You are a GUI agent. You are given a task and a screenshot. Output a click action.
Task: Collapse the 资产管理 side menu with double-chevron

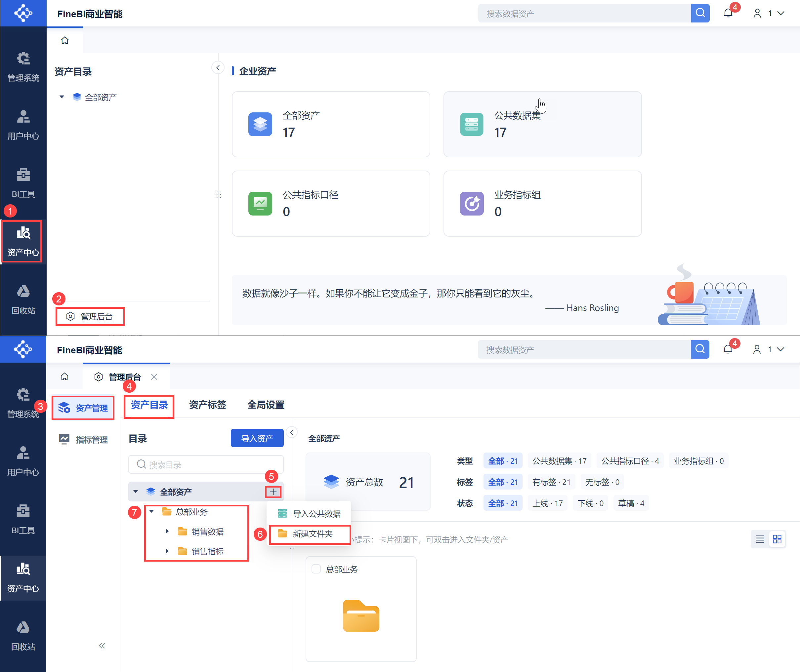click(x=102, y=645)
